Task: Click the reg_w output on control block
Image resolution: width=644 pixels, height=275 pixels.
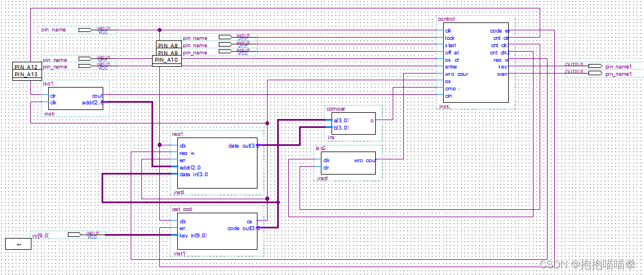Action: pyautogui.click(x=501, y=60)
